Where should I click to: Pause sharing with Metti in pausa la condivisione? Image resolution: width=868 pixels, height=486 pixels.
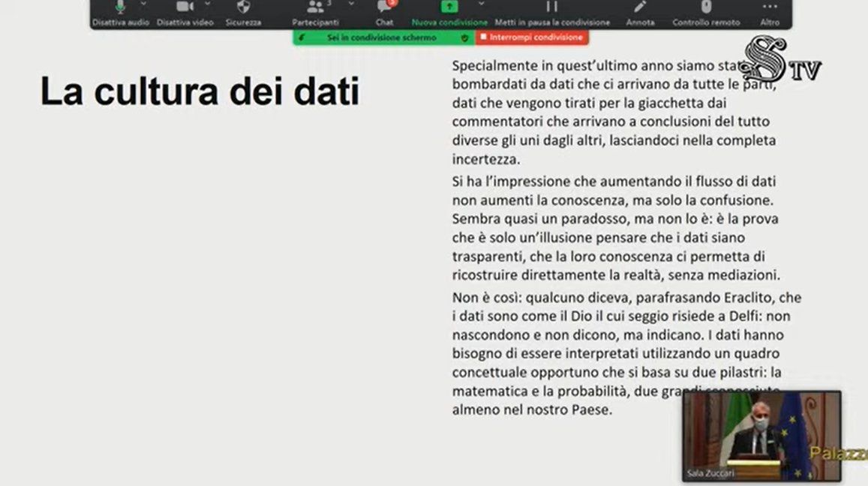coord(552,13)
